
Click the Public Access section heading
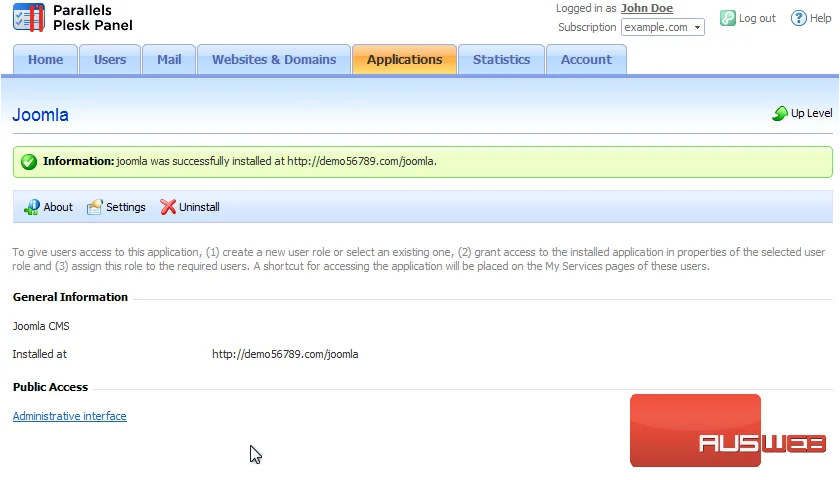tap(50, 387)
